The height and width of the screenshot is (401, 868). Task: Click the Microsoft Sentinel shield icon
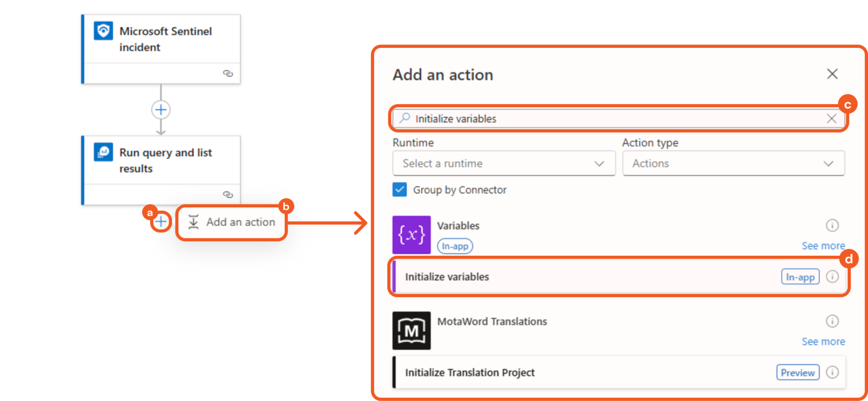[x=103, y=31]
